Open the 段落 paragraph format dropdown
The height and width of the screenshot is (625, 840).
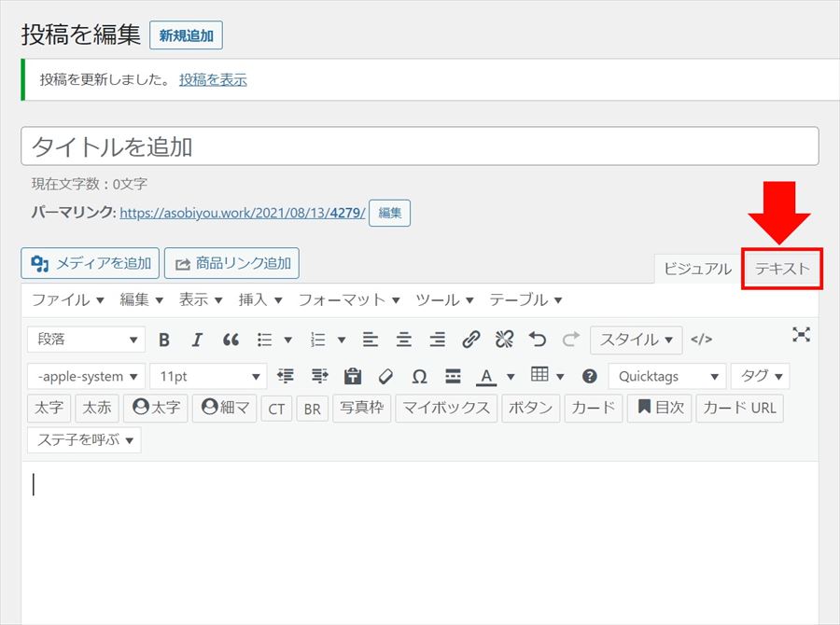(x=87, y=340)
